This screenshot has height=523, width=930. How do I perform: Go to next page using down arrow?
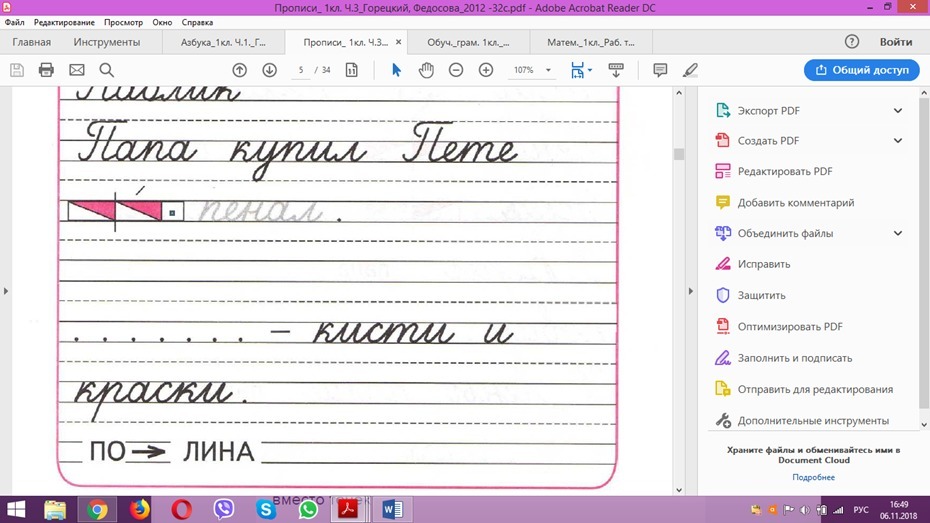(x=269, y=70)
